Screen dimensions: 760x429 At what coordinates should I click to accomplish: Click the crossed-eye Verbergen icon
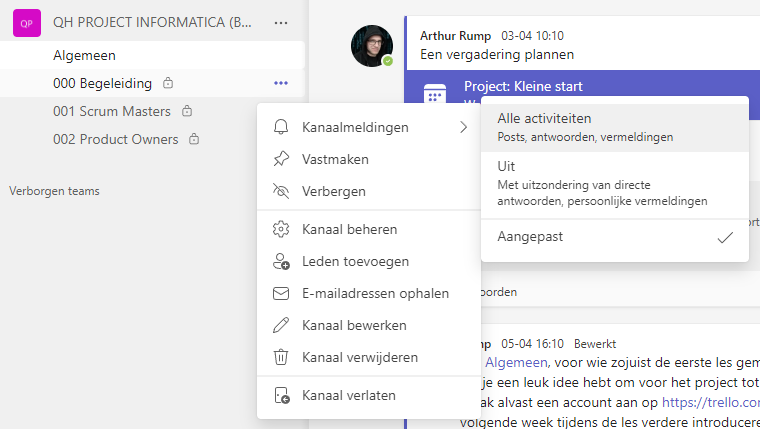tap(281, 191)
